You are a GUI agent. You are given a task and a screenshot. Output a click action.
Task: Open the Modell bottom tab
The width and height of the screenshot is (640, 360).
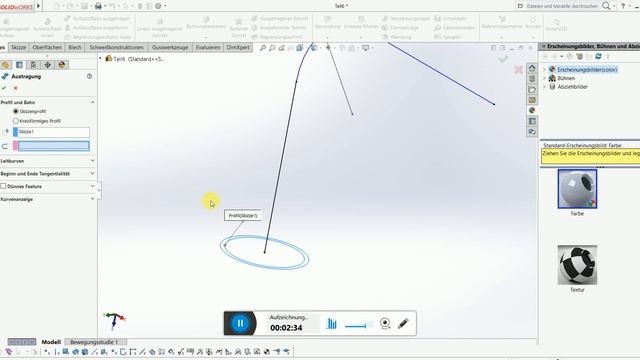pos(51,342)
